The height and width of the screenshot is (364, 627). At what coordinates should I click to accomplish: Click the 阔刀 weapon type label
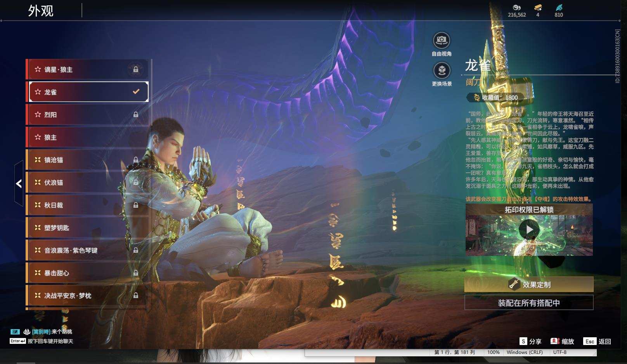(x=473, y=82)
